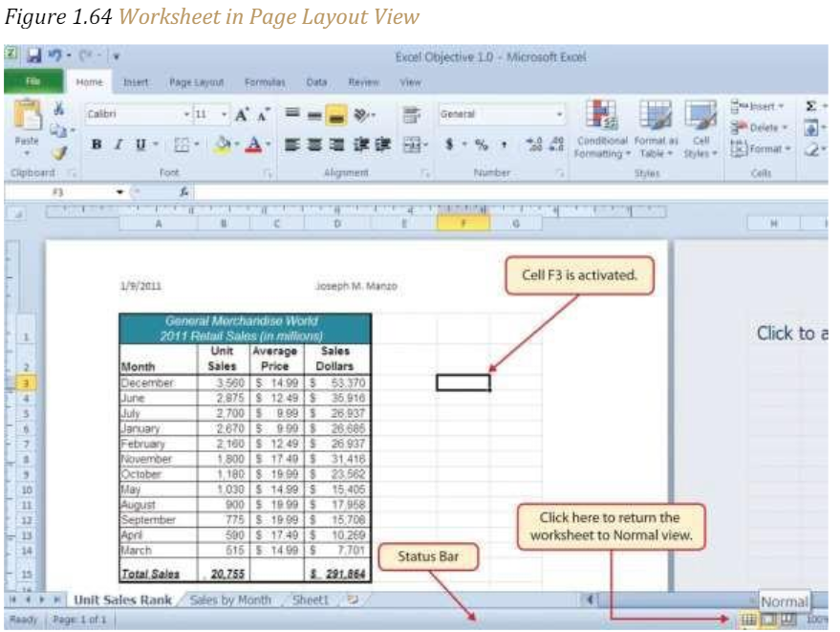840x632 pixels.
Task: Click the Insert Worksheet tab icon
Action: [x=353, y=599]
